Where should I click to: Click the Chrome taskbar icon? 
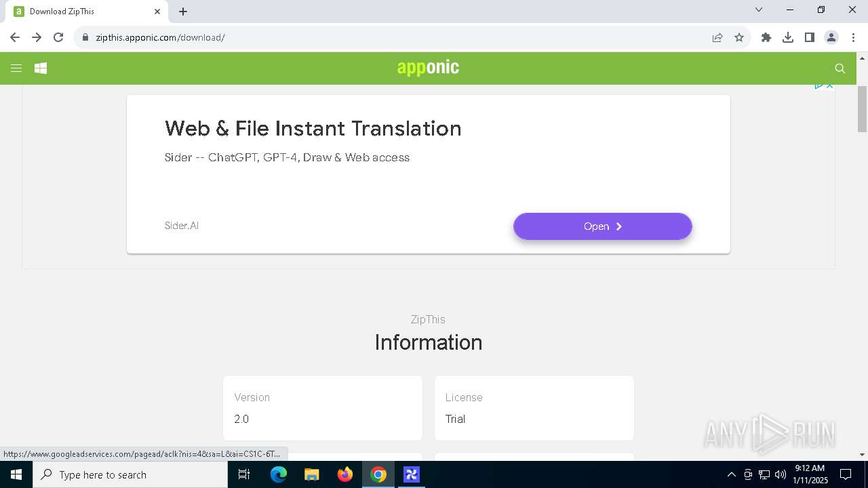click(378, 474)
